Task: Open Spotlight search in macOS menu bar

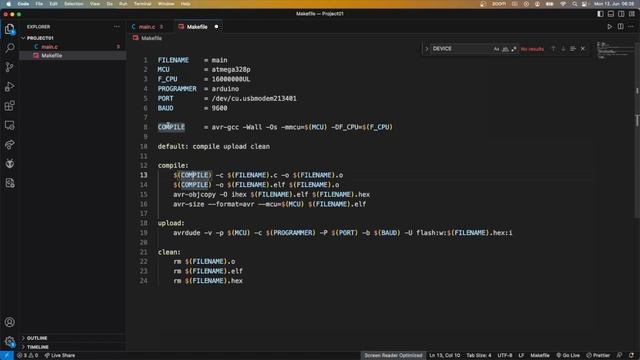Action: [574, 4]
